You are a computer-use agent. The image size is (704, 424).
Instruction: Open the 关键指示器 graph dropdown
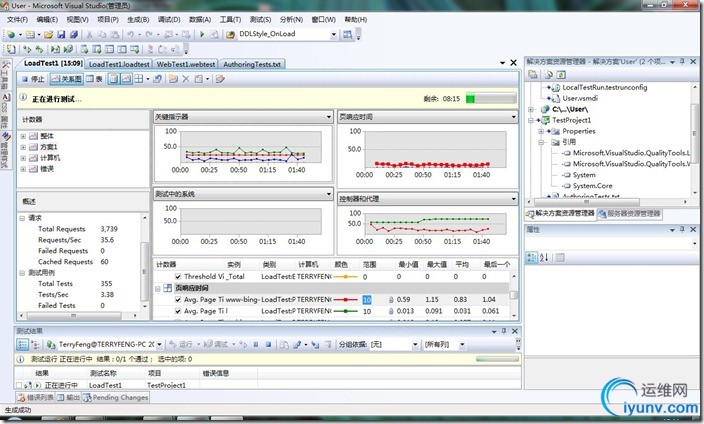click(329, 117)
